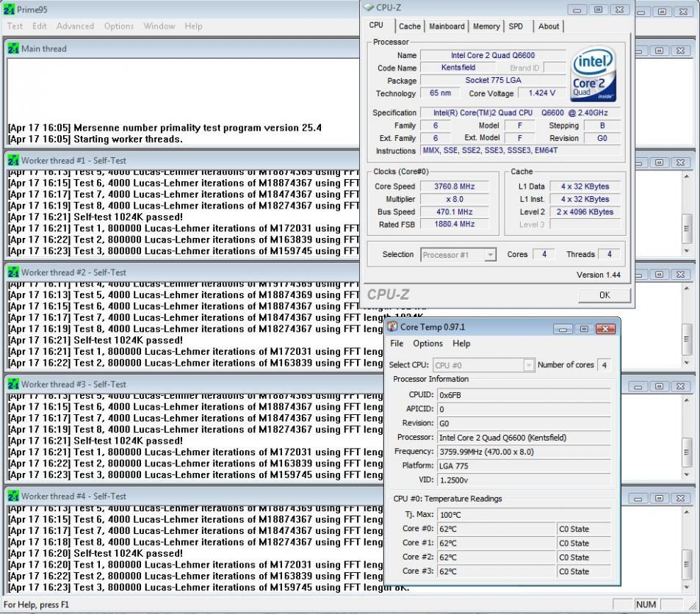700x614 pixels.
Task: Click the Core Speed value 3760.8 MHz
Action: tap(455, 187)
